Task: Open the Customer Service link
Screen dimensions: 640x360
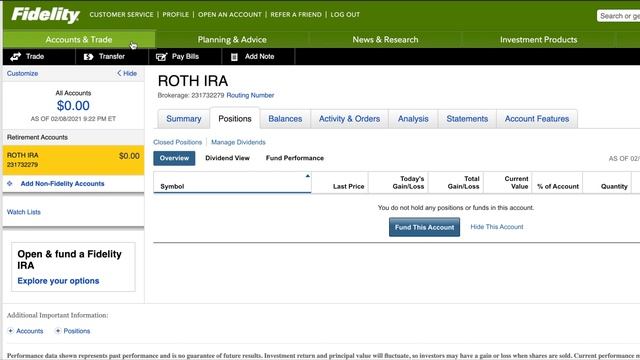Action: 121,15
